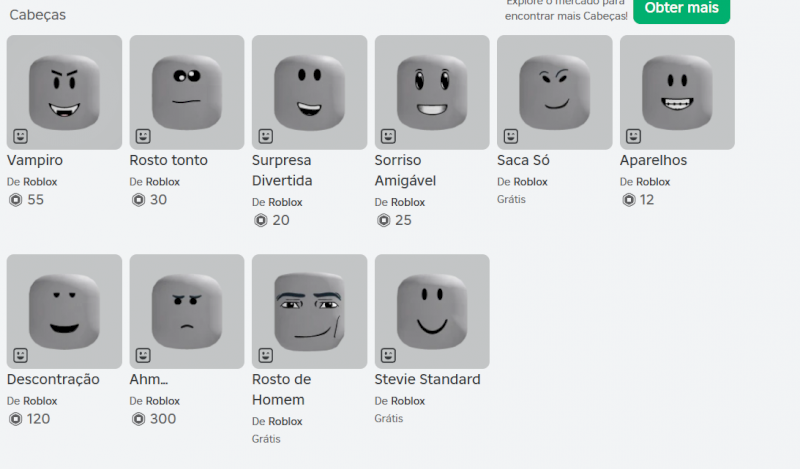Click the face badge icon on Descontração

tap(20, 355)
